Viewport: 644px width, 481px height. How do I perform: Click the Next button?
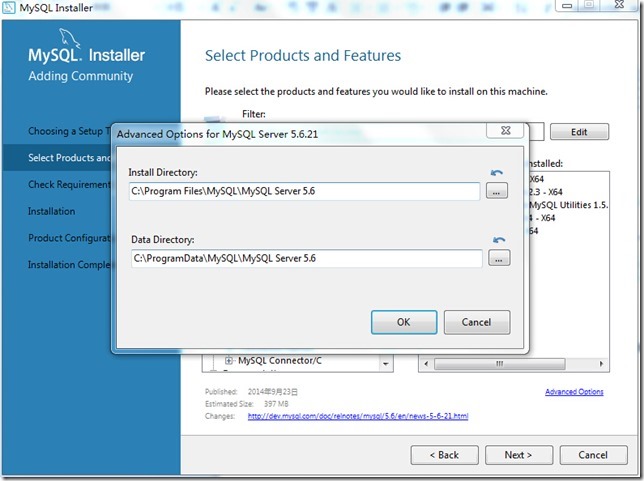tap(517, 455)
